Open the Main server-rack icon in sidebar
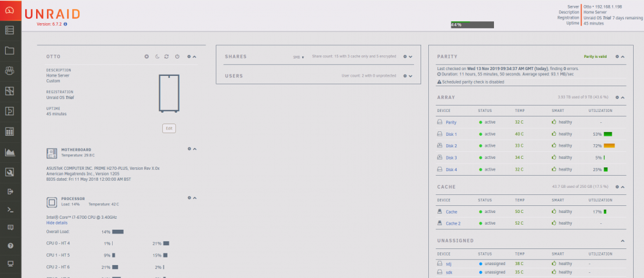The width and height of the screenshot is (644, 278). tap(10, 30)
